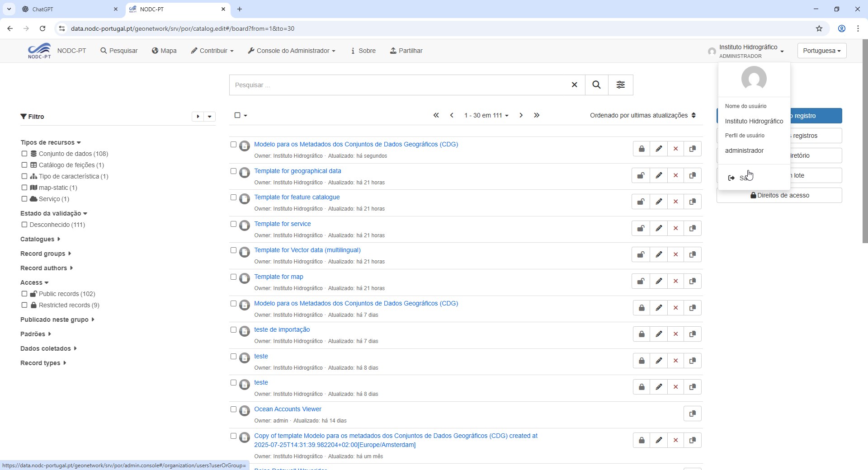Open the Portuguesa language dropdown
The image size is (868, 470).
pos(821,51)
